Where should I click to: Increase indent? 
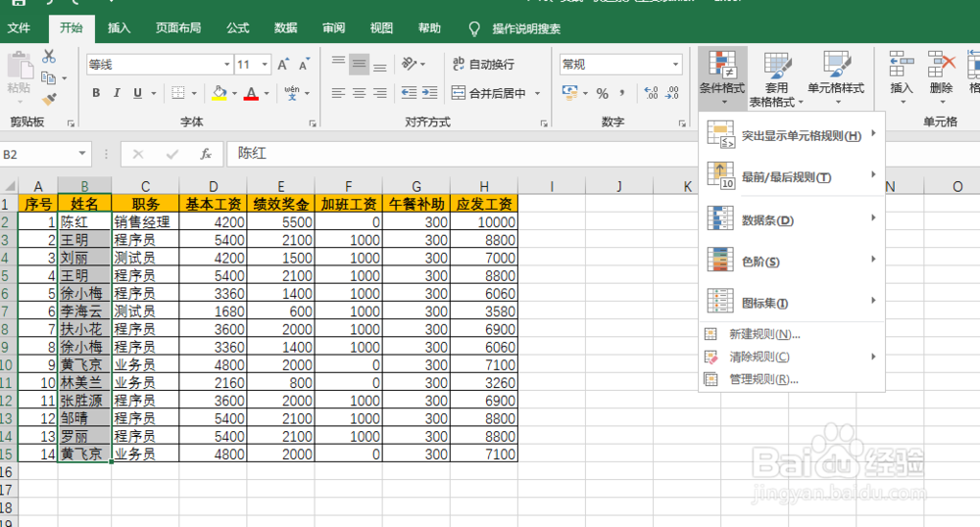(430, 93)
